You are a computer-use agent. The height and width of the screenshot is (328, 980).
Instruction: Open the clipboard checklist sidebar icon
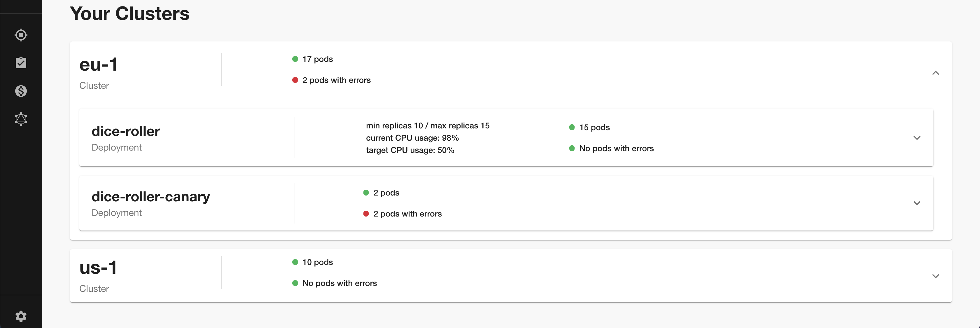click(21, 63)
